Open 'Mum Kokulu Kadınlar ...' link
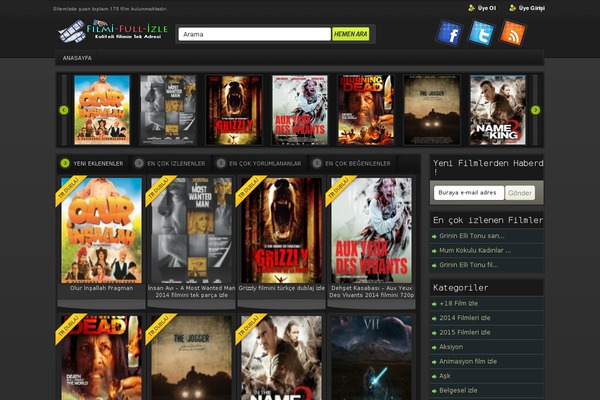600x400 pixels. pos(475,251)
